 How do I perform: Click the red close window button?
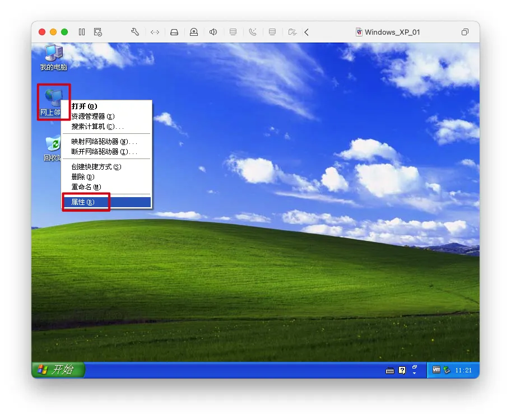42,32
